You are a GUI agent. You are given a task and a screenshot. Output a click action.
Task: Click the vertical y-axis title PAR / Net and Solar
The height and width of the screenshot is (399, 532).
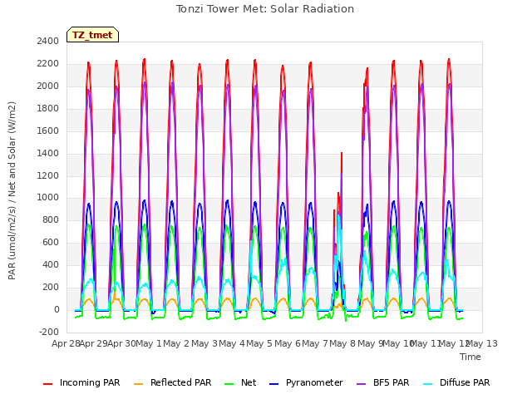tap(12, 190)
